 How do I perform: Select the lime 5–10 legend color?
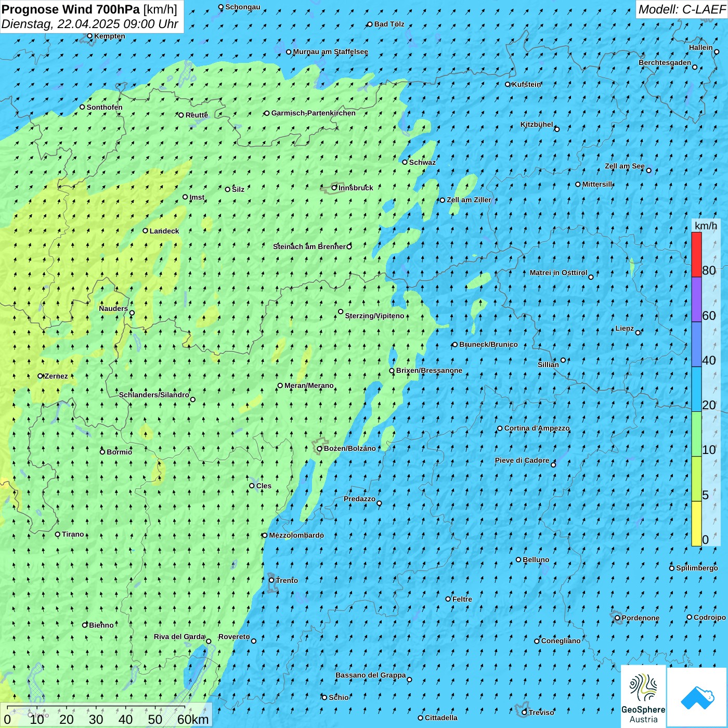pyautogui.click(x=696, y=479)
